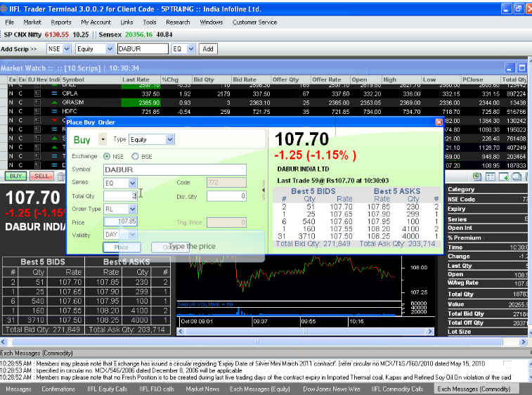The height and width of the screenshot is (395, 532).
Task: Click the cascade windows icon in right toolbar
Action: point(516,176)
